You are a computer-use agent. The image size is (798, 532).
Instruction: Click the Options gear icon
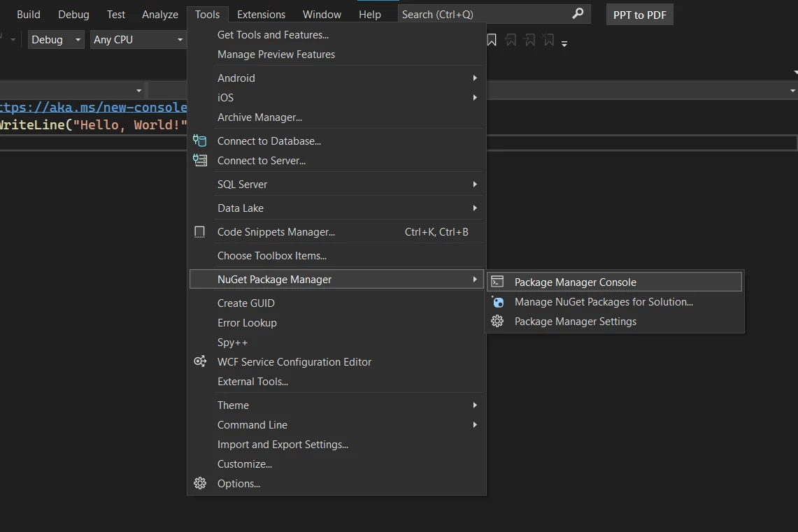tap(200, 484)
